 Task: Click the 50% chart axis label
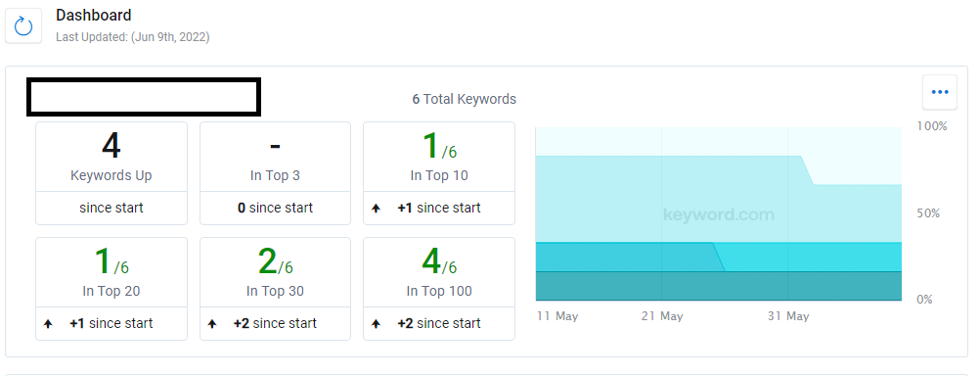(928, 213)
